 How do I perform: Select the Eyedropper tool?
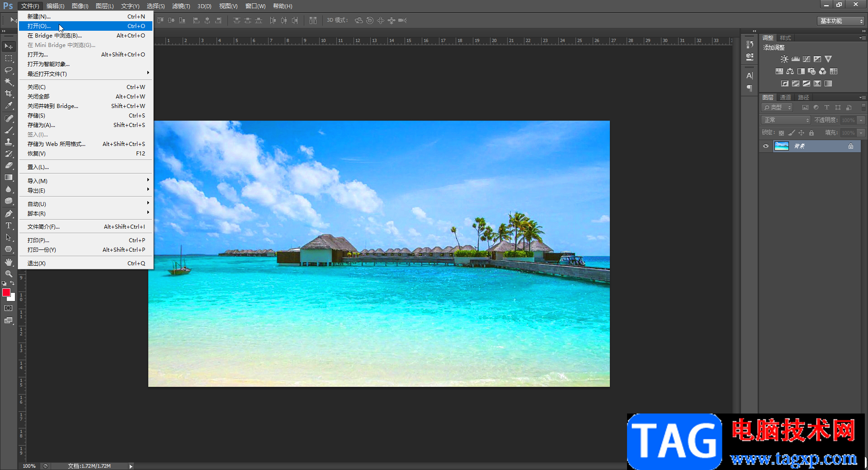9,106
